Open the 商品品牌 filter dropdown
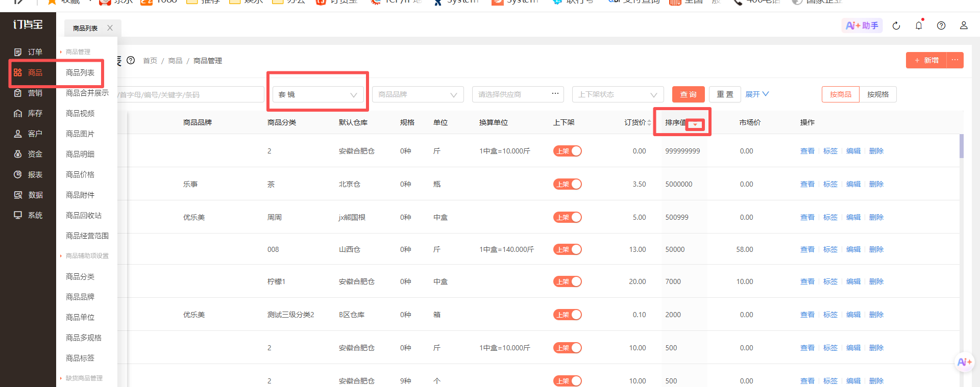Screen dimensions: 980x387 click(418, 94)
